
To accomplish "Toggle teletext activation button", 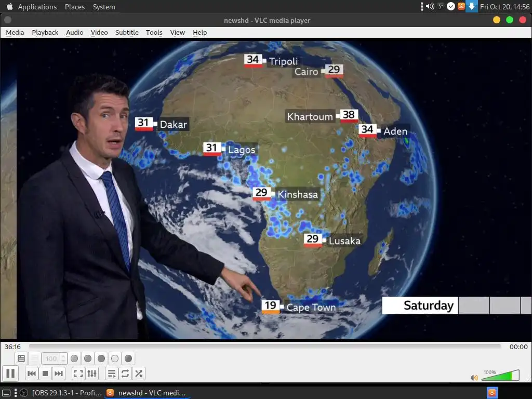I will (21, 358).
